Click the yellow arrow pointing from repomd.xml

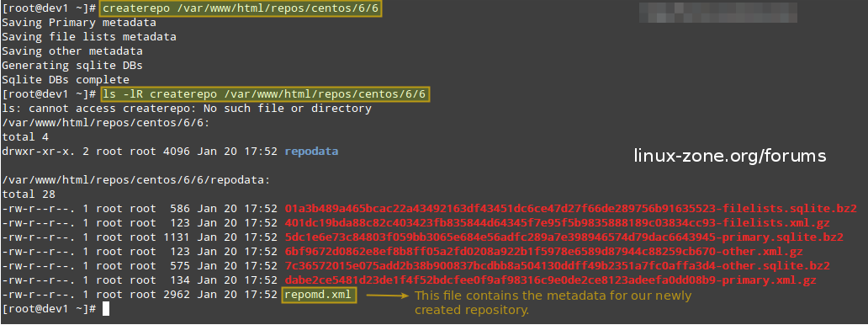click(387, 295)
